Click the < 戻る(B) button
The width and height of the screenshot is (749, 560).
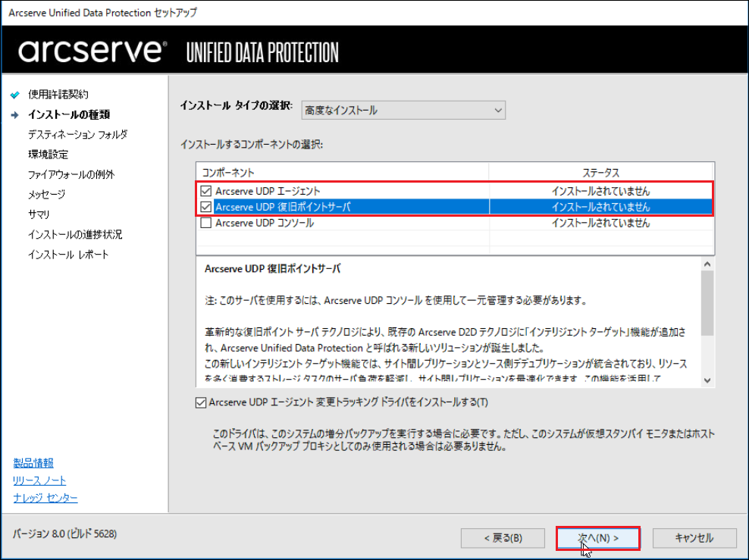[x=503, y=538]
